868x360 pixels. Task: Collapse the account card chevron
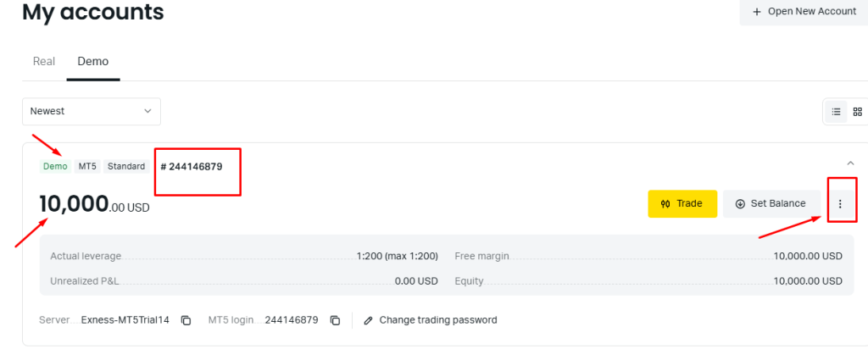(850, 163)
